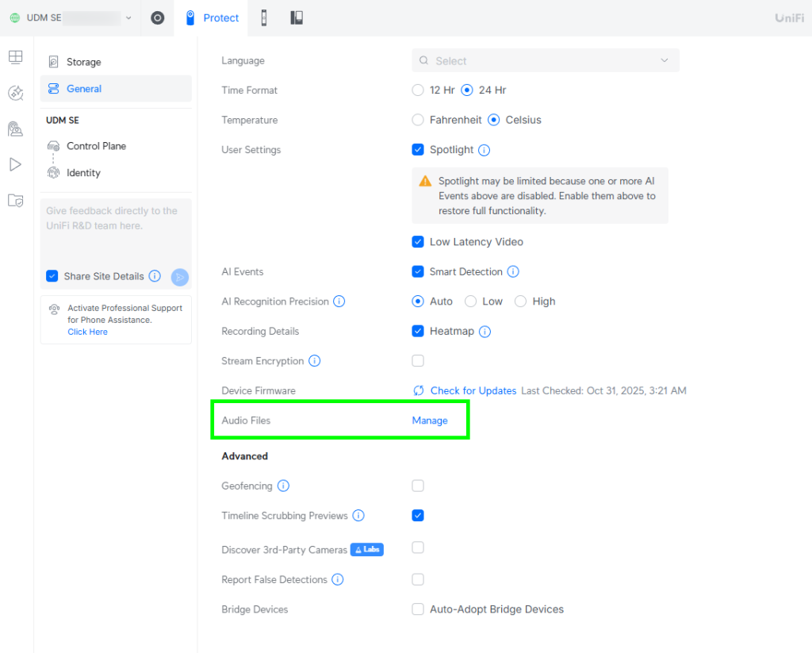
Task: Select the Fahrenheit temperature option
Action: (418, 120)
